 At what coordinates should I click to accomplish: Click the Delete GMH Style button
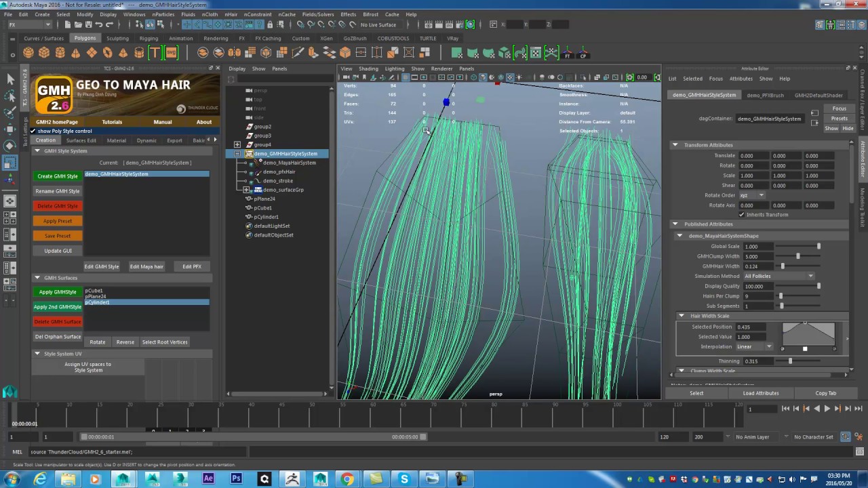click(x=58, y=206)
